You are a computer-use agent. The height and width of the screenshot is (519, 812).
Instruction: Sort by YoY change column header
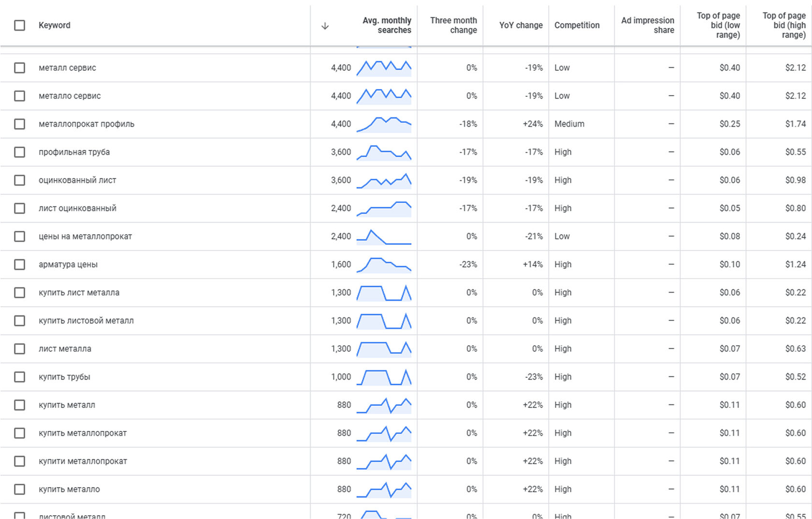(521, 25)
